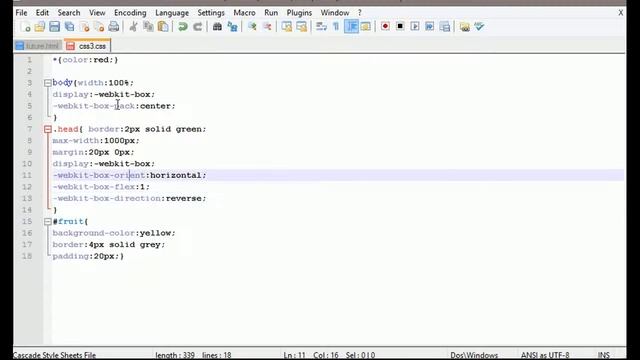Save the current recorded macro icon
Image resolution: width=640 pixels, height=360 pixels.
click(x=445, y=27)
